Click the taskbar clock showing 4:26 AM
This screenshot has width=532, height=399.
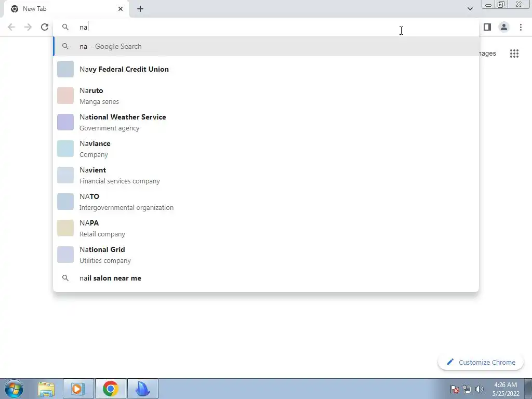click(506, 389)
